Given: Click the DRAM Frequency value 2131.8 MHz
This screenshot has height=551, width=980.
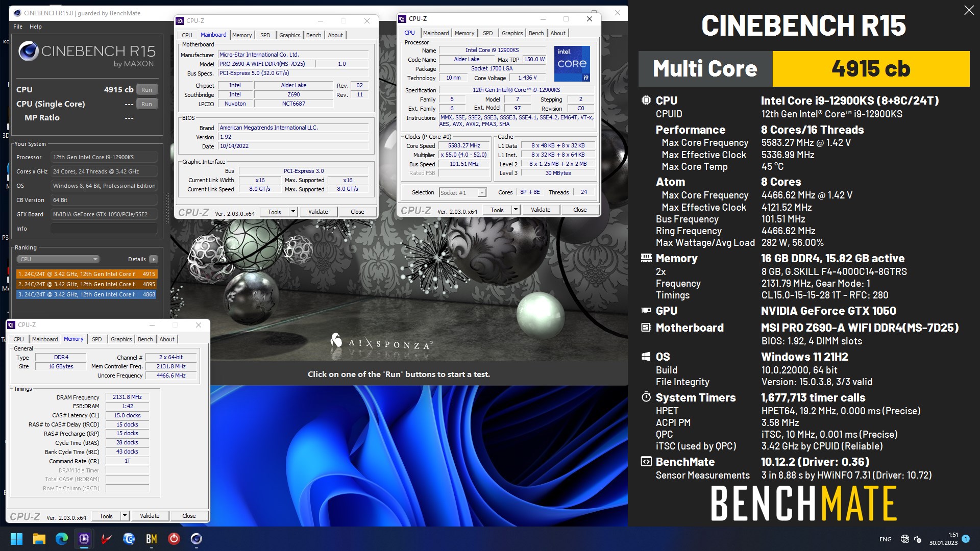Looking at the screenshot, I should (127, 397).
